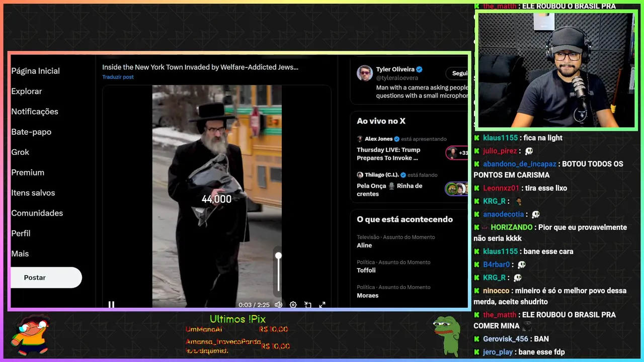The image size is (644, 362).
Task: Click O que está acontecendo heading
Action: [x=405, y=220]
